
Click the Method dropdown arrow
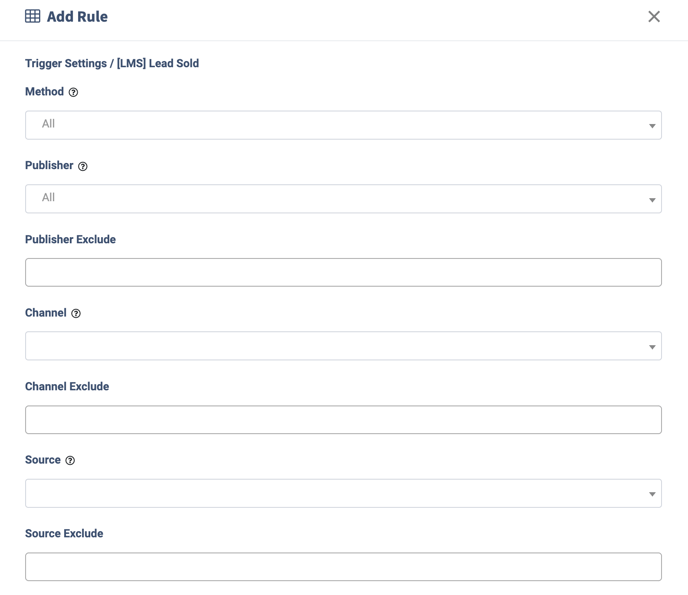[652, 126]
